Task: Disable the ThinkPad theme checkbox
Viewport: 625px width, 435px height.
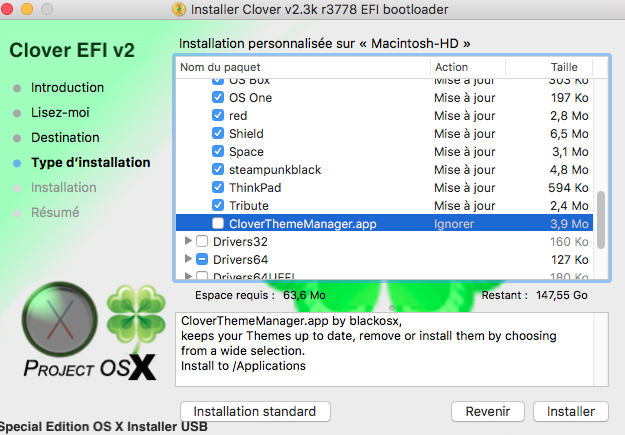Action: coord(218,187)
